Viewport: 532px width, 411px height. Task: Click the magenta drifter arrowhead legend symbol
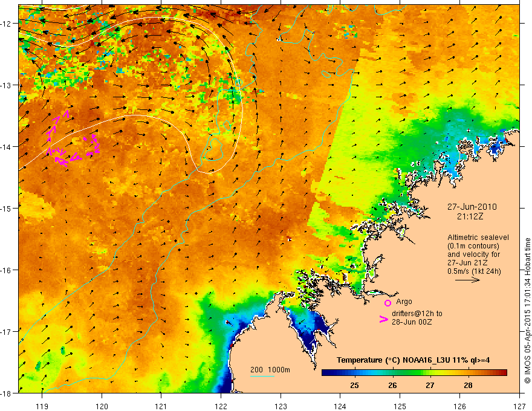(x=384, y=319)
